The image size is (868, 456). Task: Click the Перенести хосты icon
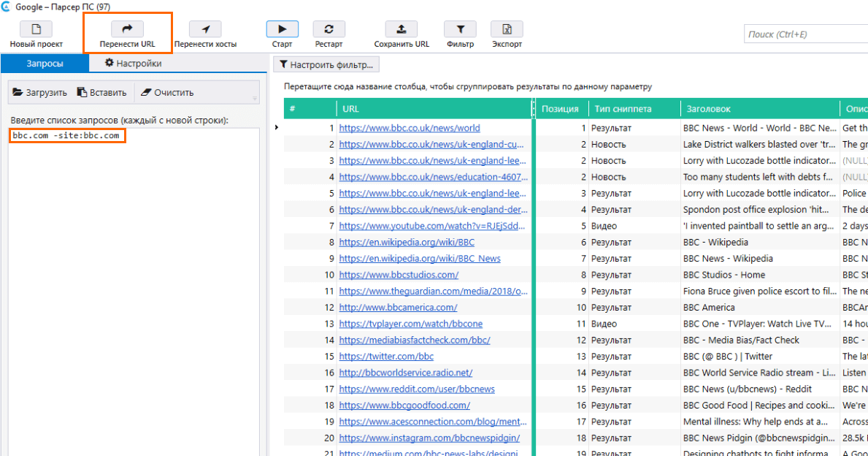pyautogui.click(x=205, y=28)
